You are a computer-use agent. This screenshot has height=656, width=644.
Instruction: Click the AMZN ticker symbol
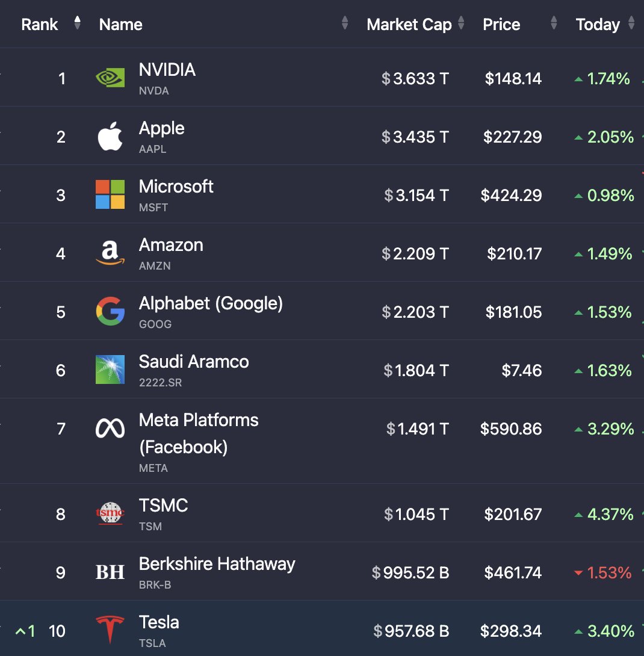[155, 265]
